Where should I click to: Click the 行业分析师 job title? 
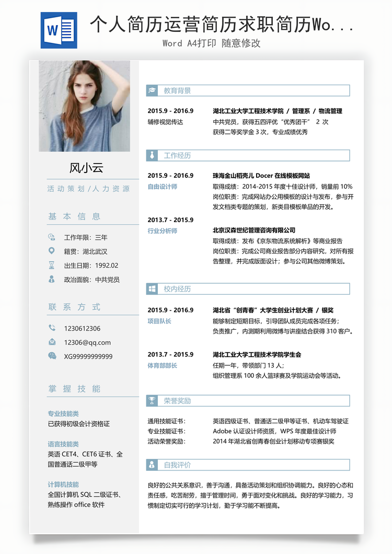coord(162,230)
